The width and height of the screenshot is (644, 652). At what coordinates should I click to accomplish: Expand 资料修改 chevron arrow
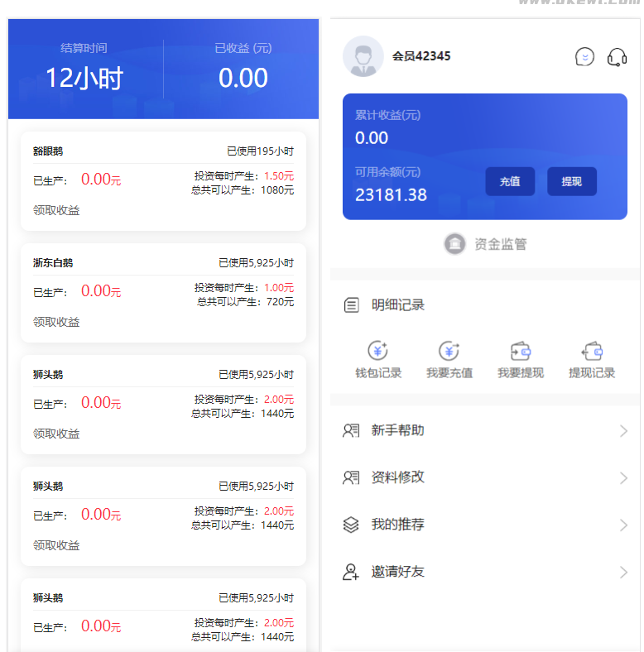pyautogui.click(x=623, y=477)
